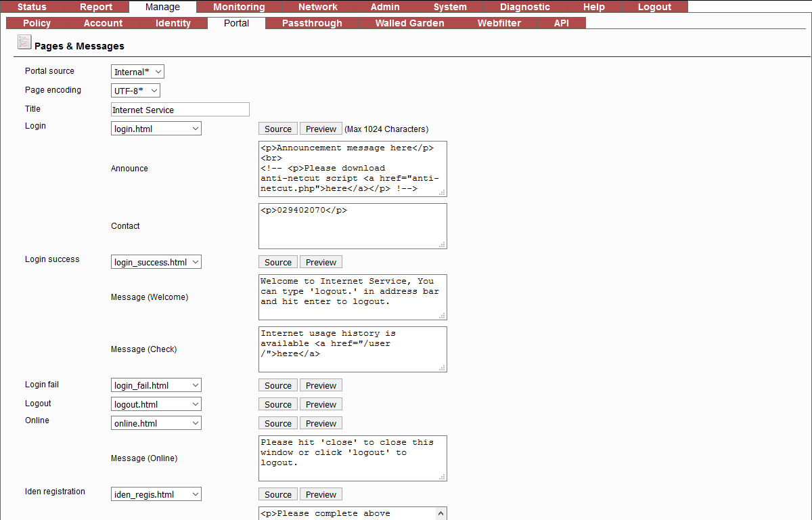Screen dimensions: 812x520
Task: Go to the Diagnostic tab
Action: pos(525,7)
